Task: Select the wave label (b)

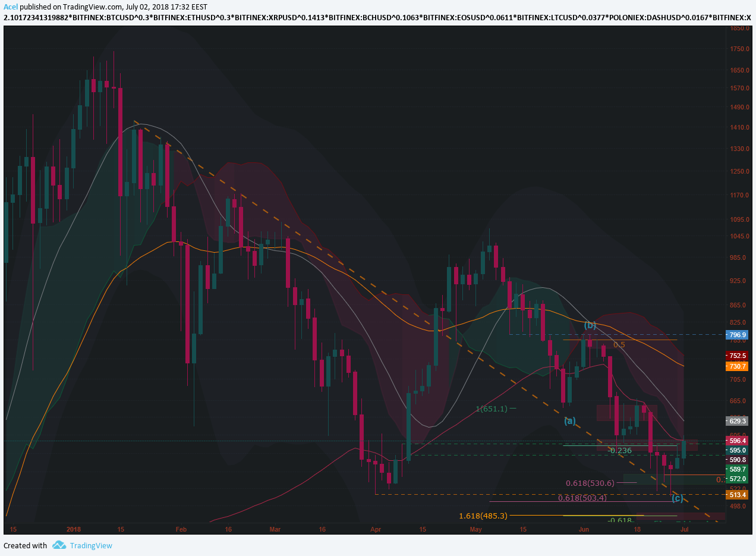Action: tap(590, 325)
